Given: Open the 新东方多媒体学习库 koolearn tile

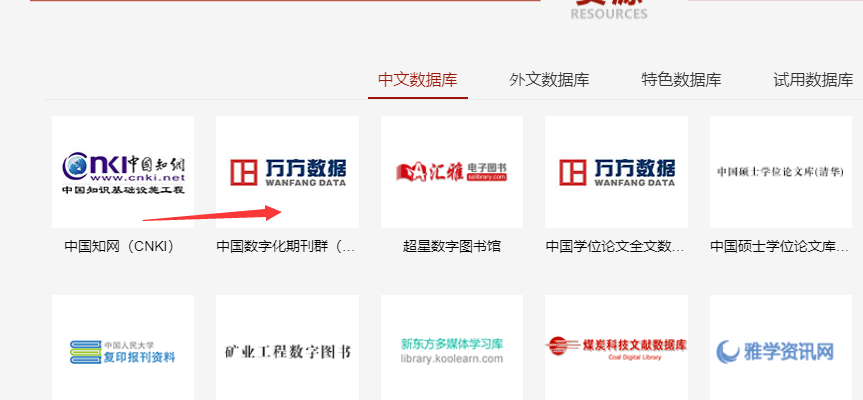Looking at the screenshot, I should tap(452, 348).
